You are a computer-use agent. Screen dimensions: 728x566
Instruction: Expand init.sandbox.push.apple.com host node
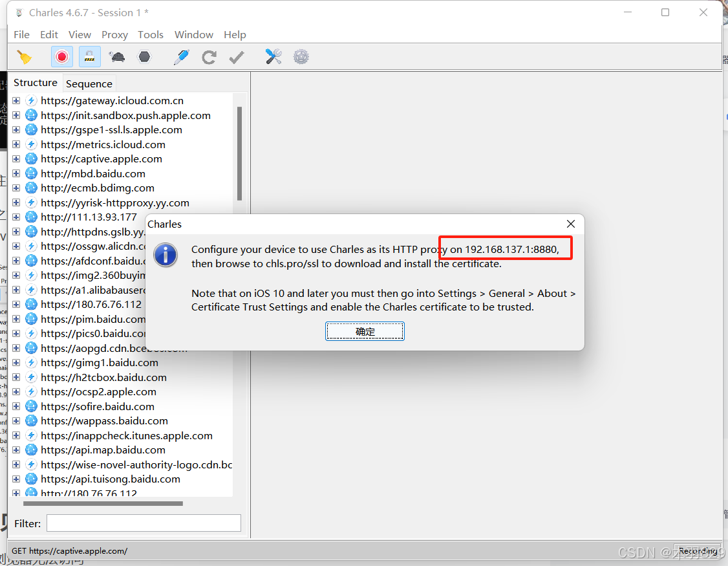click(16, 115)
